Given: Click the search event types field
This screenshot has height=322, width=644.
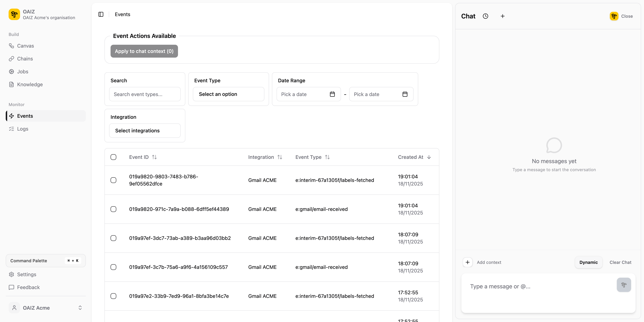Looking at the screenshot, I should [145, 94].
